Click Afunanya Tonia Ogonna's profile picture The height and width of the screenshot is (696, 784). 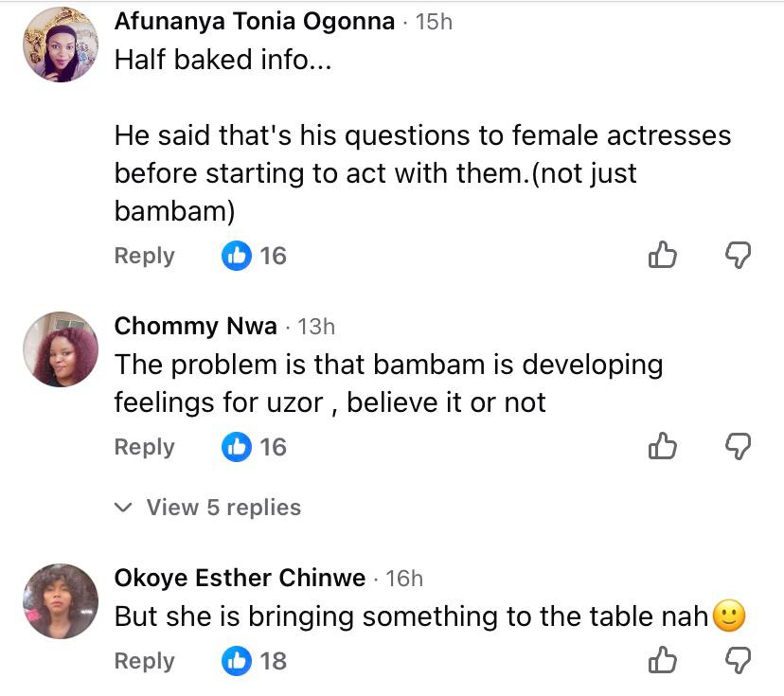click(x=60, y=45)
